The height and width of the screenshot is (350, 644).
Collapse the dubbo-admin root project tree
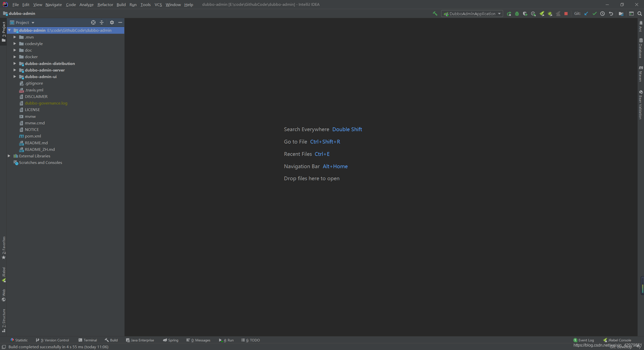10,30
